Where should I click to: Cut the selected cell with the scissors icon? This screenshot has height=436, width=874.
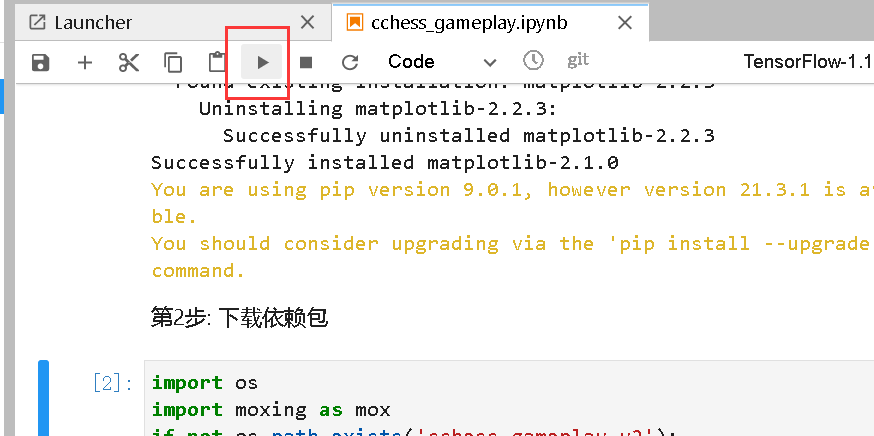click(x=129, y=62)
